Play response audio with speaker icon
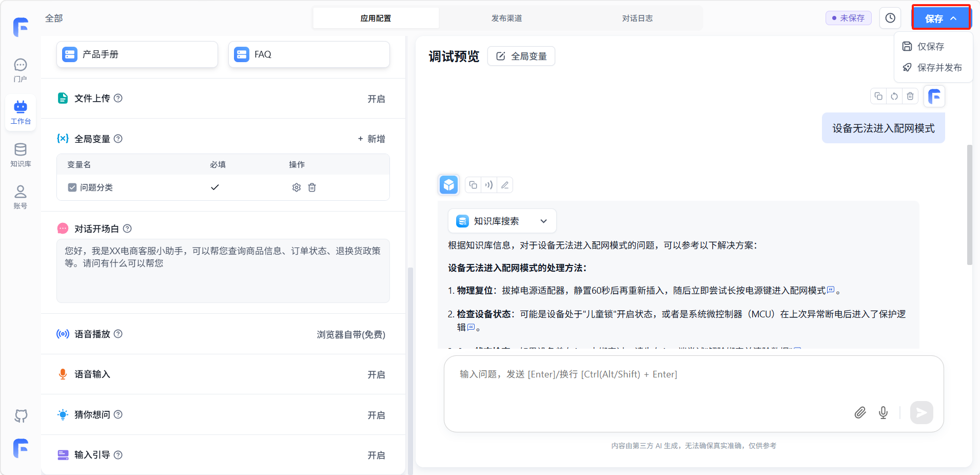The image size is (980, 475). (489, 185)
